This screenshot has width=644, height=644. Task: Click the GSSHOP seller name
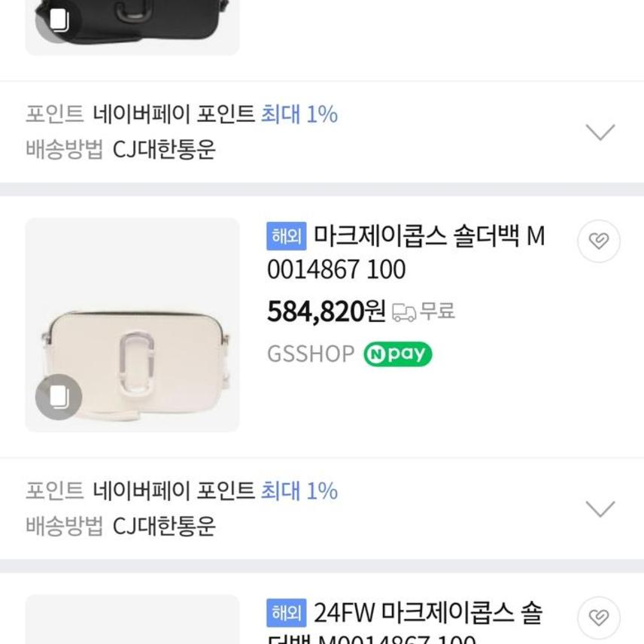310,354
